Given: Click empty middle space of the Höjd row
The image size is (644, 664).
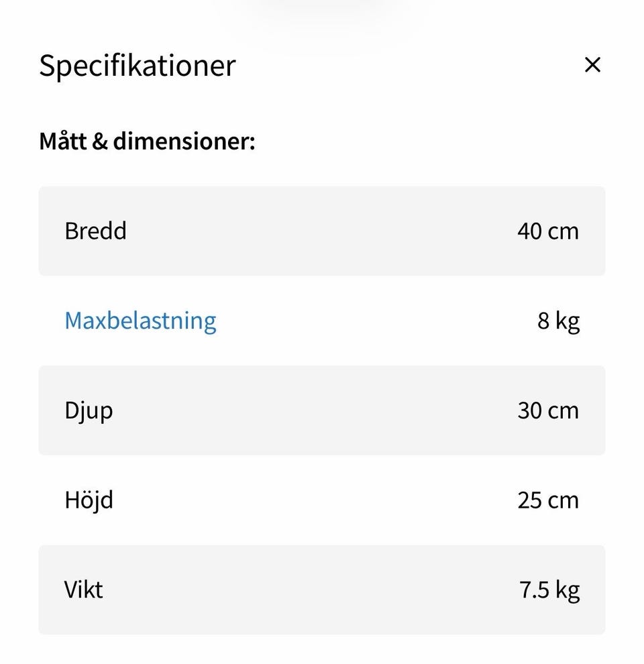Looking at the screenshot, I should 322,500.
